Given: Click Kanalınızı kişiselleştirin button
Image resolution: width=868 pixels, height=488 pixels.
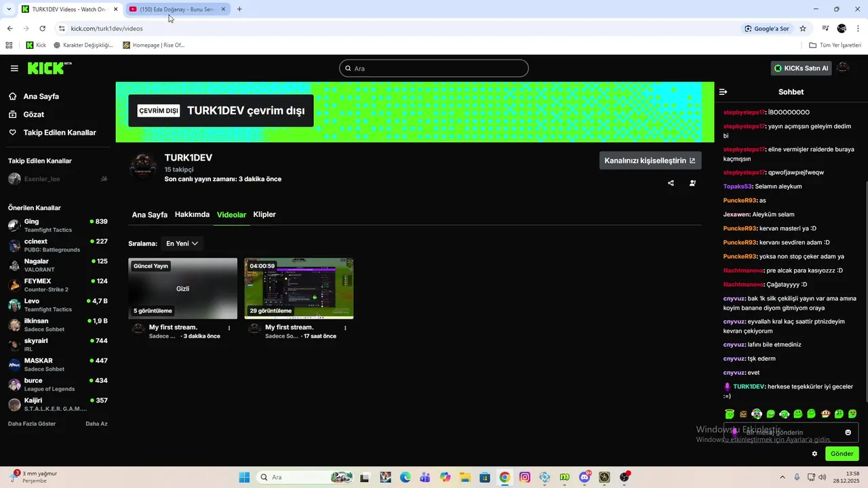Looking at the screenshot, I should coord(650,161).
